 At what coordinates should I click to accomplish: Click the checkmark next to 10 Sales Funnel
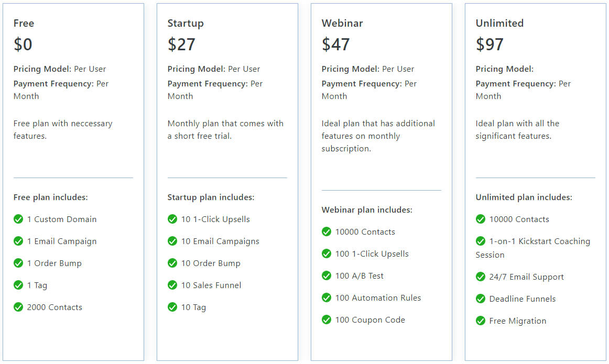pyautogui.click(x=172, y=285)
